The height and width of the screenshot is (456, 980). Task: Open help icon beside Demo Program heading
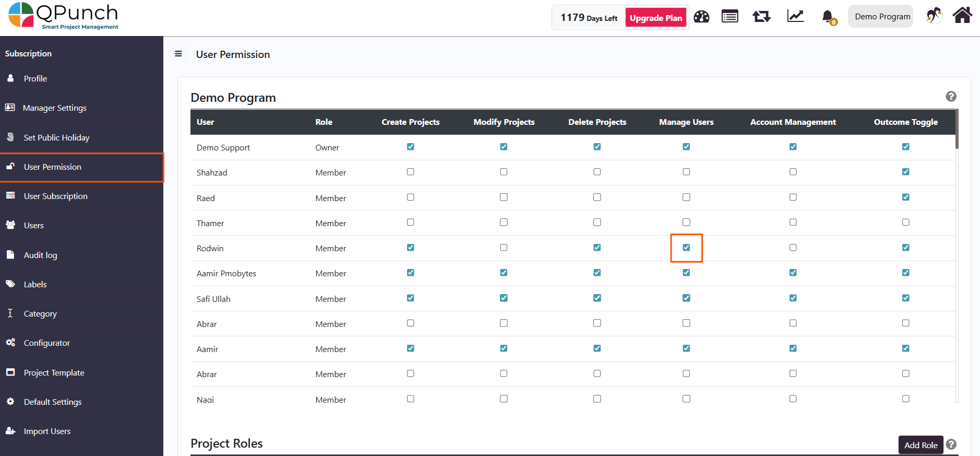pyautogui.click(x=951, y=97)
